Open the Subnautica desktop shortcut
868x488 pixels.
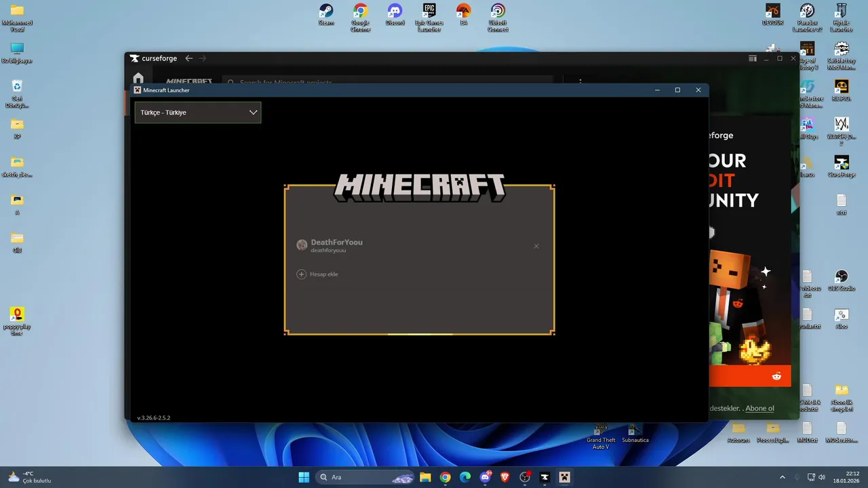click(x=635, y=434)
